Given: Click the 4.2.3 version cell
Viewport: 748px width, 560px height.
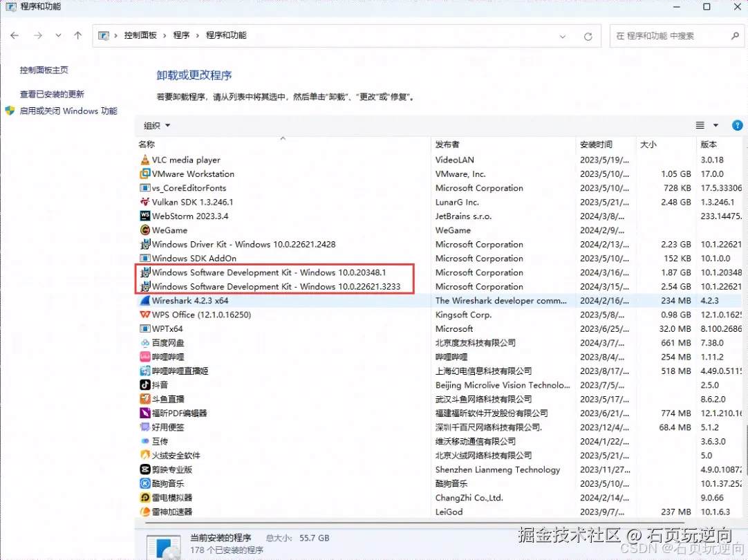Looking at the screenshot, I should (710, 301).
